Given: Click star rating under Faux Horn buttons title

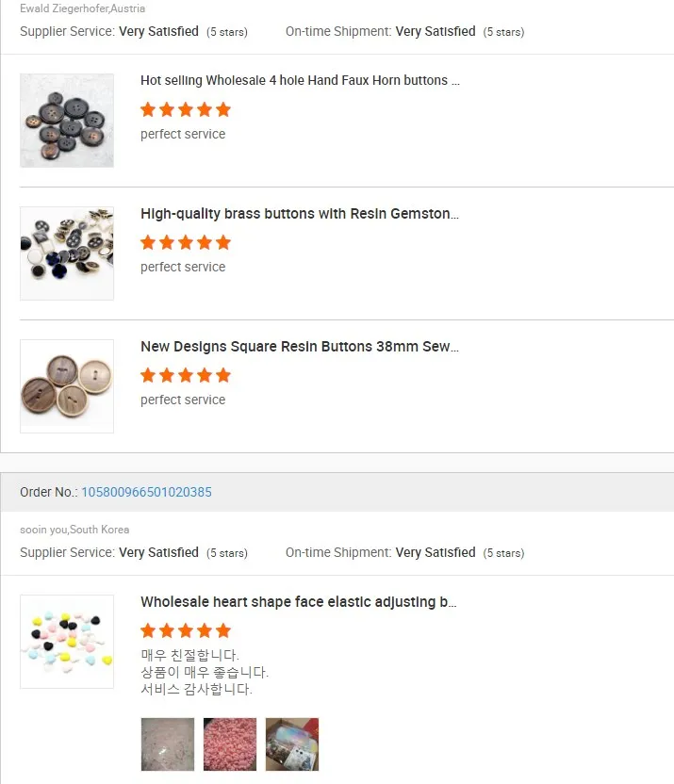Looking at the screenshot, I should 186,109.
